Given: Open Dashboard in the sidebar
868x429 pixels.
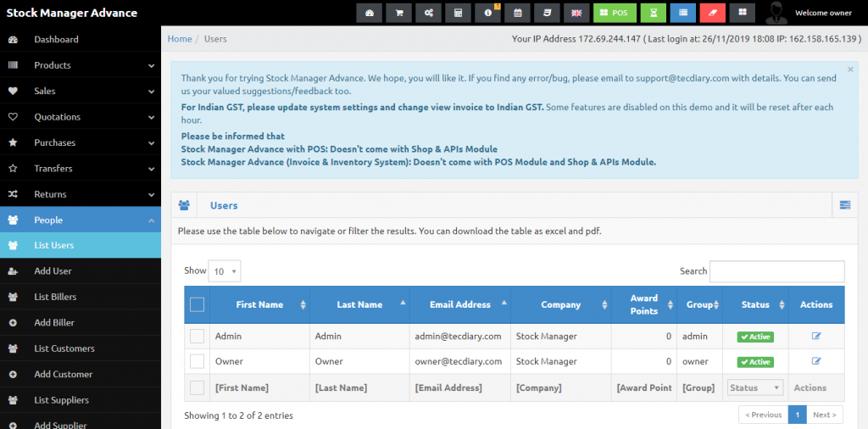Looking at the screenshot, I should tap(81, 39).
